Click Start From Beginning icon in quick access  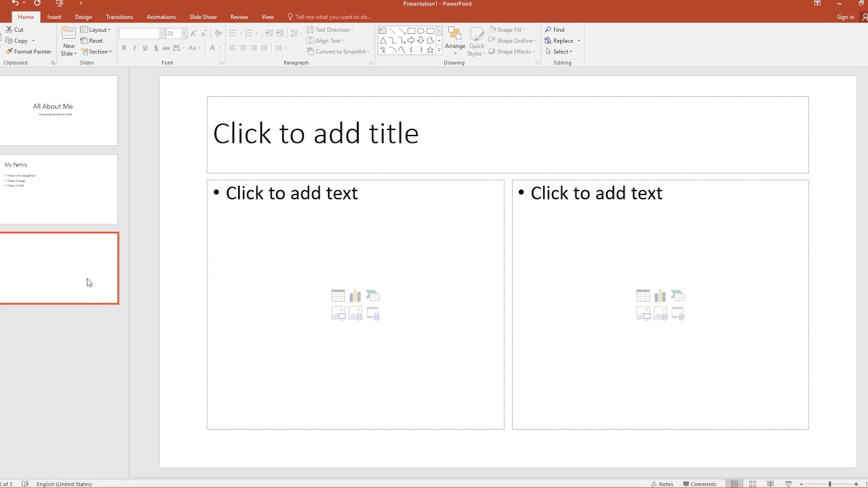tap(60, 3)
